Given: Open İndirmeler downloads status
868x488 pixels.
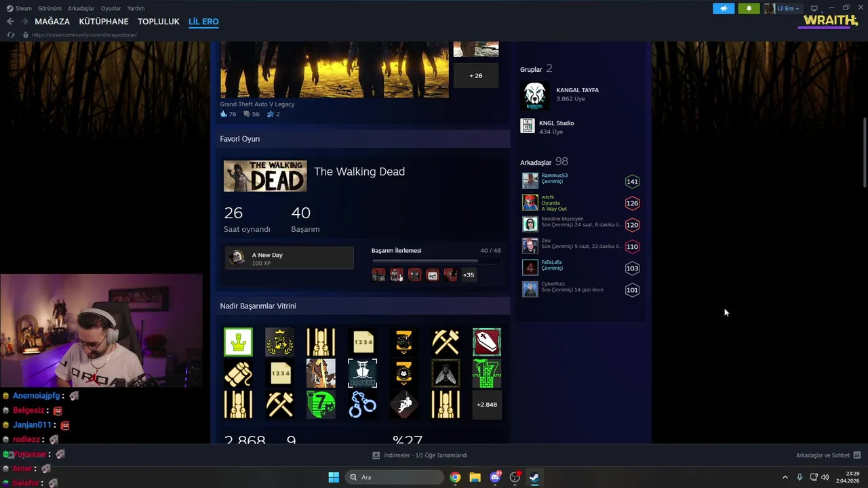Looking at the screenshot, I should tap(420, 455).
